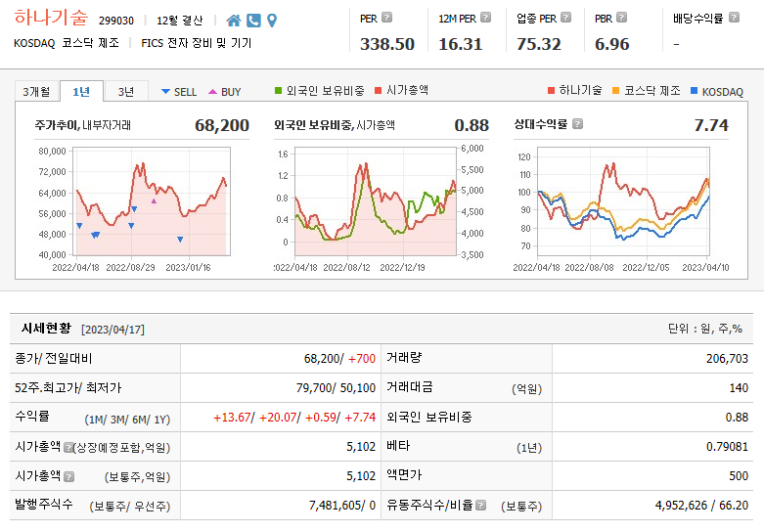This screenshot has height=532, width=764.
Task: Open the company homepage house icon
Action: [234, 21]
